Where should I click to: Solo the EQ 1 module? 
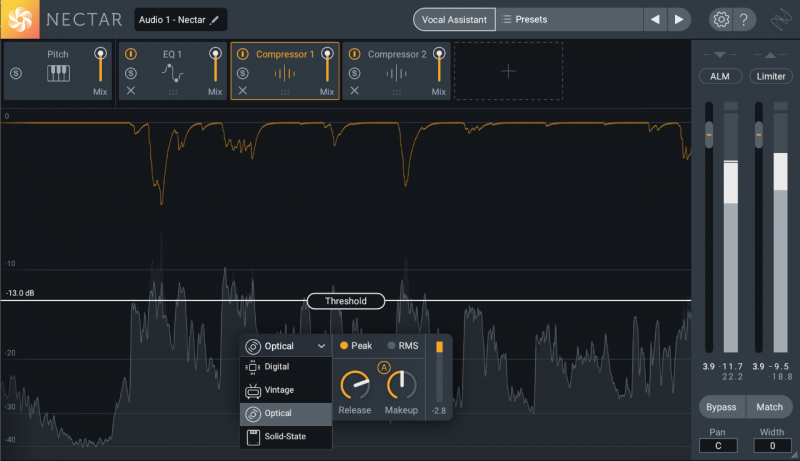(x=131, y=73)
